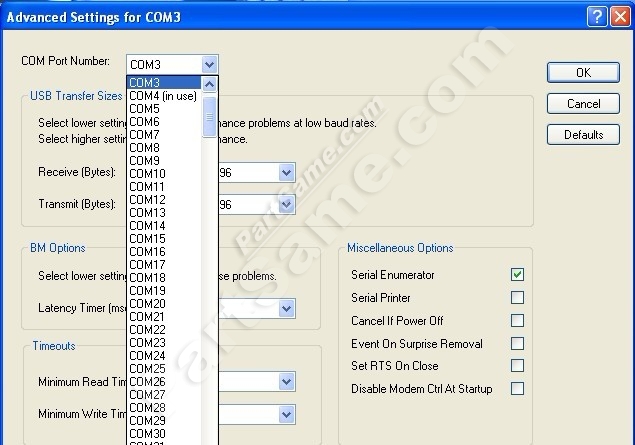This screenshot has width=635, height=445.
Task: Choose COM6 in the dropdown list
Action: (x=164, y=122)
